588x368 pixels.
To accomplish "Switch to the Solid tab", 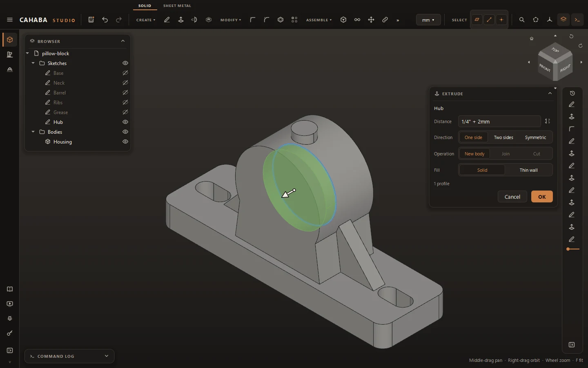I will (x=145, y=6).
